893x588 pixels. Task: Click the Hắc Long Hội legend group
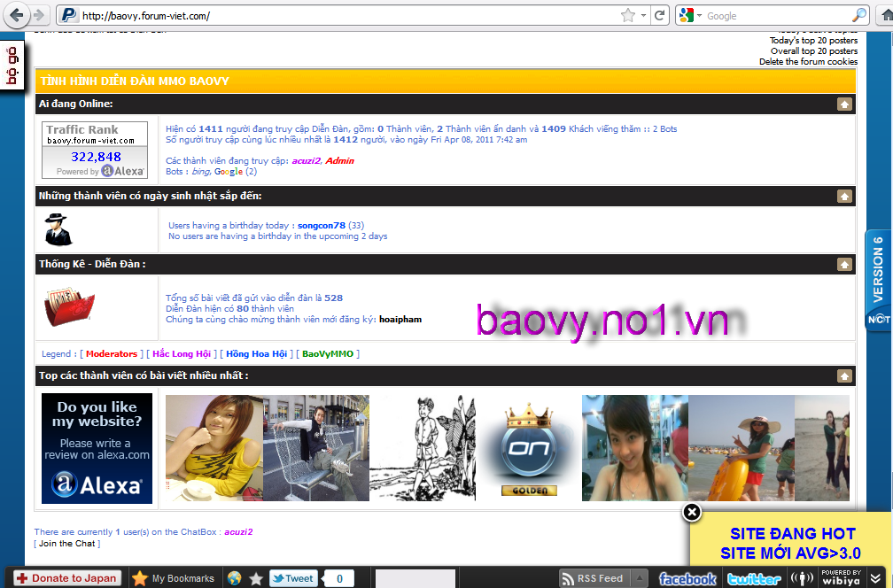[182, 354]
